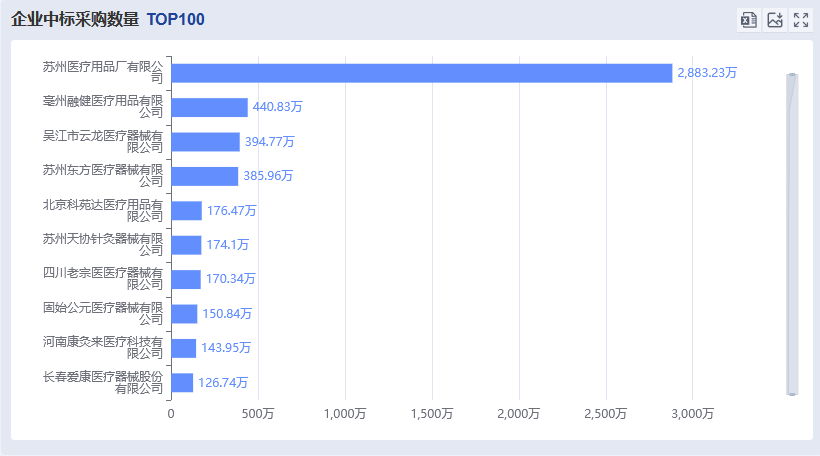Viewport: 820px width, 456px height.
Task: Click the 固始公元医疗器械有限公司 axis label
Action: [x=102, y=313]
